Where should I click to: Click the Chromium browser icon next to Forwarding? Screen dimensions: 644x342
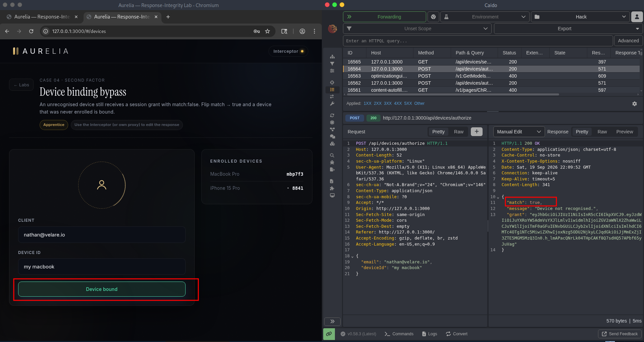tap(433, 17)
